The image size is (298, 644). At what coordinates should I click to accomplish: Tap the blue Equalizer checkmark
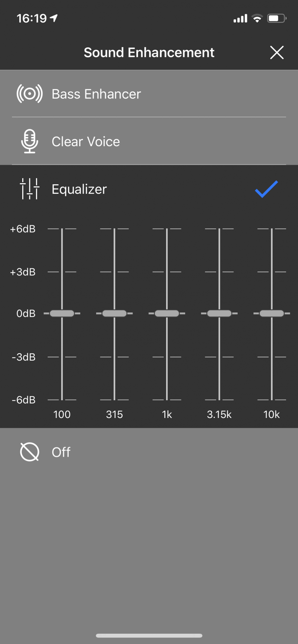point(266,189)
